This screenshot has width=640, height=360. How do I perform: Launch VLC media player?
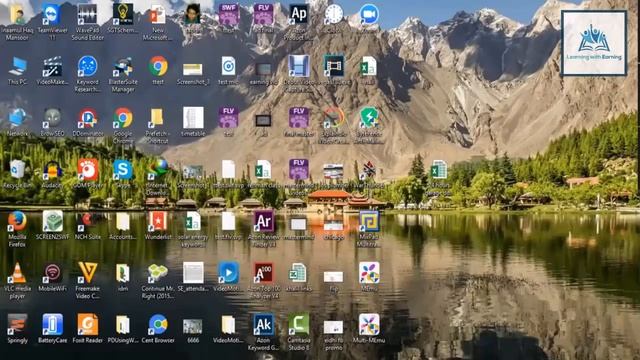tap(17, 273)
